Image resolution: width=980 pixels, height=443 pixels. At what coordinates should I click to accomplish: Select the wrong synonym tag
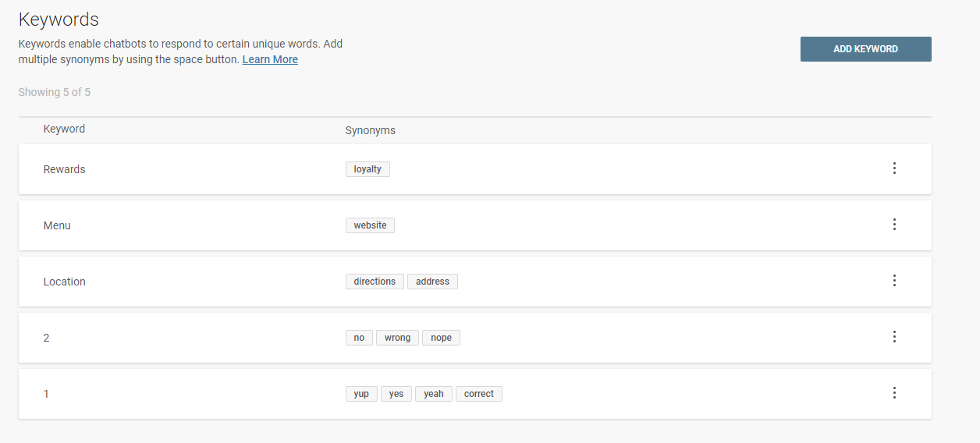(x=397, y=338)
